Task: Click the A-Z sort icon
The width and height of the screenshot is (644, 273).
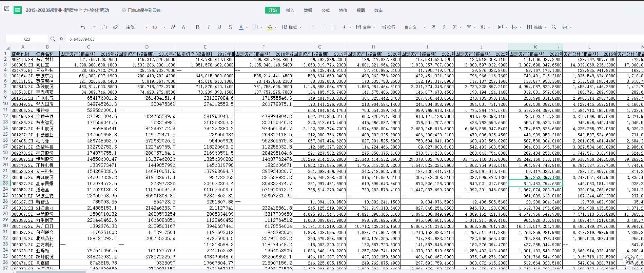Action: [483, 27]
